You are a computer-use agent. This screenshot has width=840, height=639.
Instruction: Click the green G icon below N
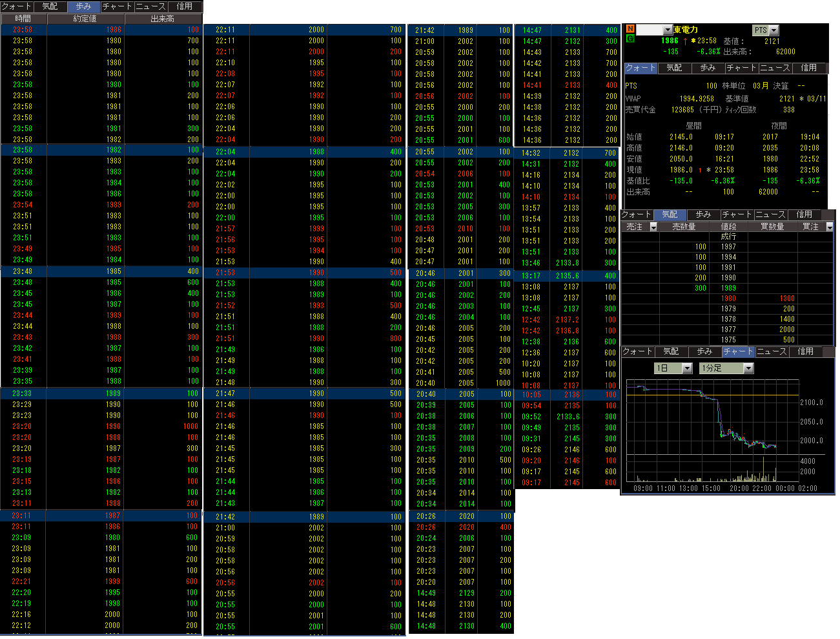point(630,39)
